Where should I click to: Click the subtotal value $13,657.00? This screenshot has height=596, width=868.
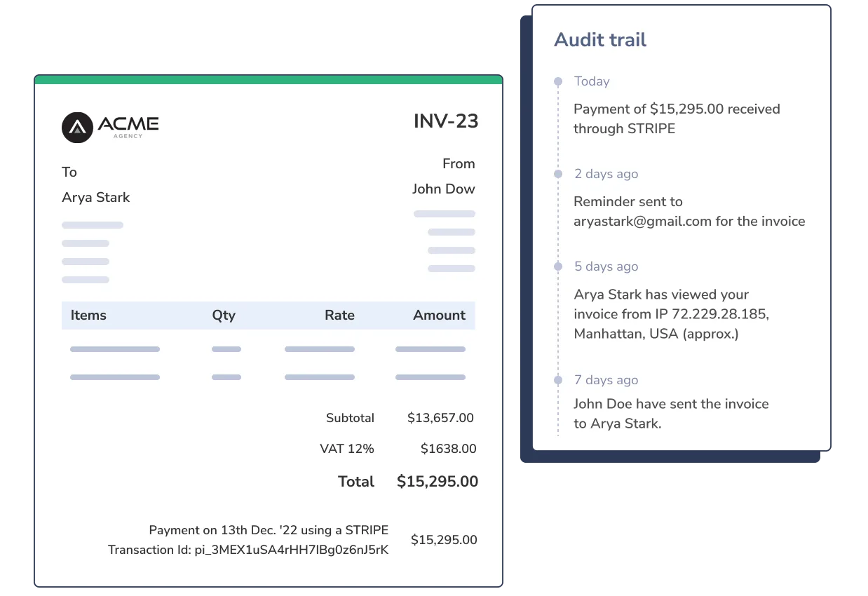440,418
